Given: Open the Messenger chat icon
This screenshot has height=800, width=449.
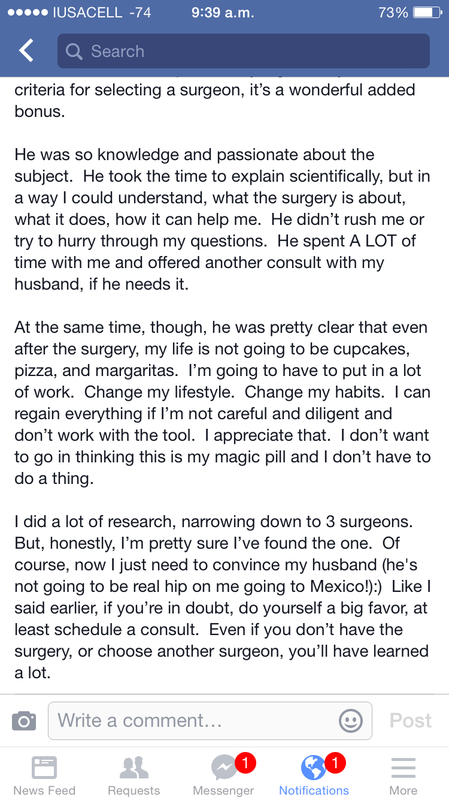Looking at the screenshot, I should click(x=224, y=768).
